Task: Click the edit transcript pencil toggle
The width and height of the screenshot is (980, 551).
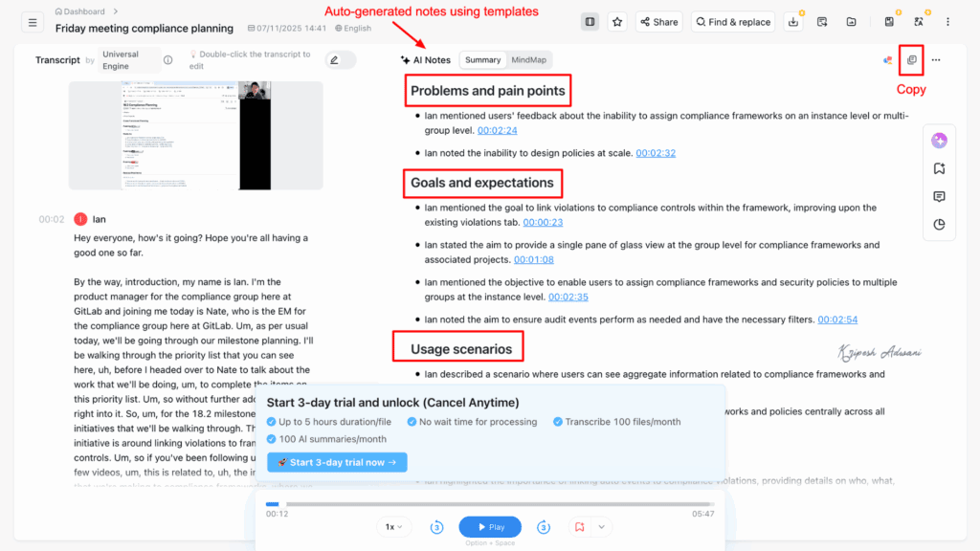Action: tap(341, 60)
